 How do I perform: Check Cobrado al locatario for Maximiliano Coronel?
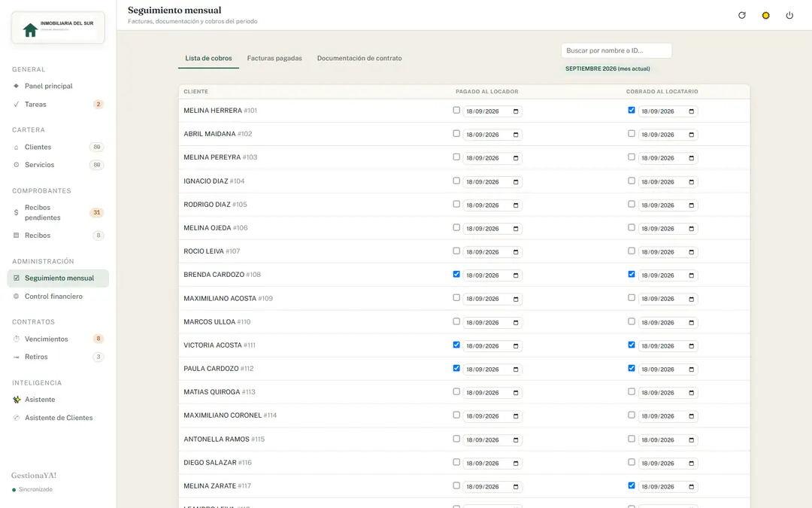coord(632,415)
